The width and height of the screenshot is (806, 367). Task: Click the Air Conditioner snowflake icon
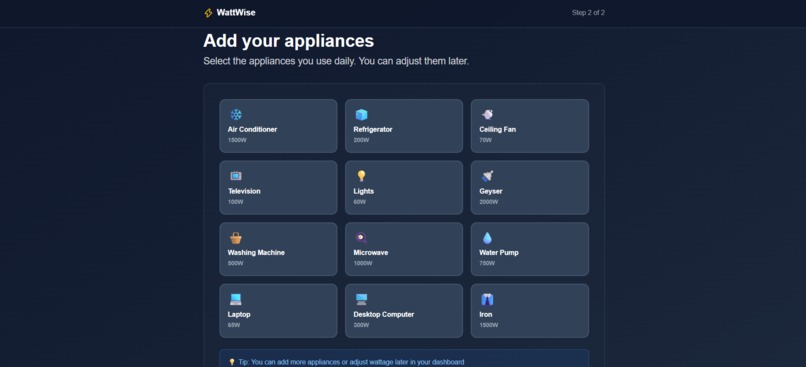(236, 115)
